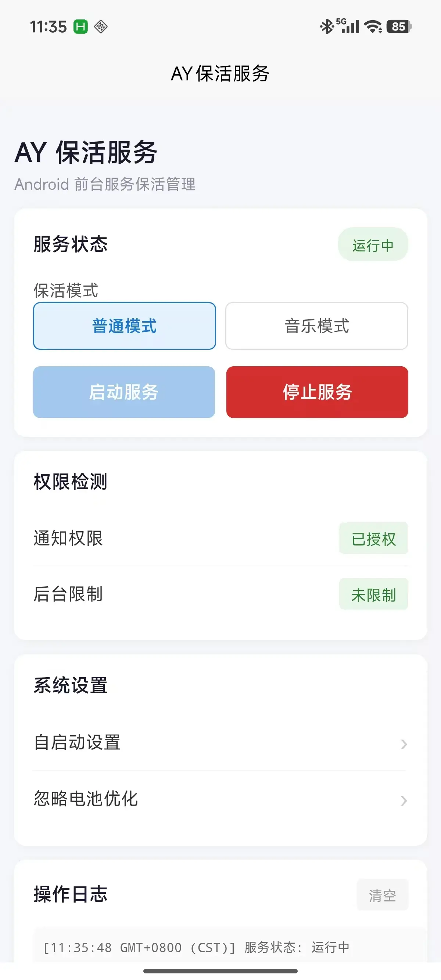Open 自启动设置 via its chevron arrow

(x=404, y=744)
